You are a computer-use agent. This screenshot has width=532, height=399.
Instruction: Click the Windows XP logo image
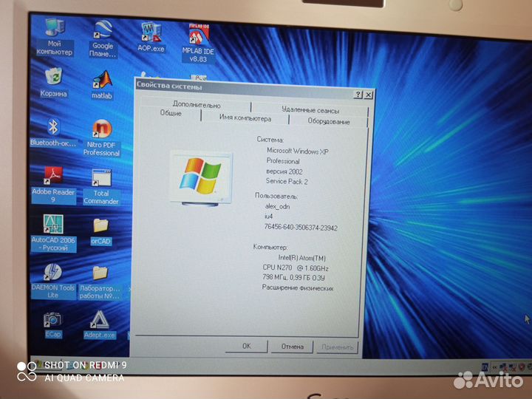point(201,178)
